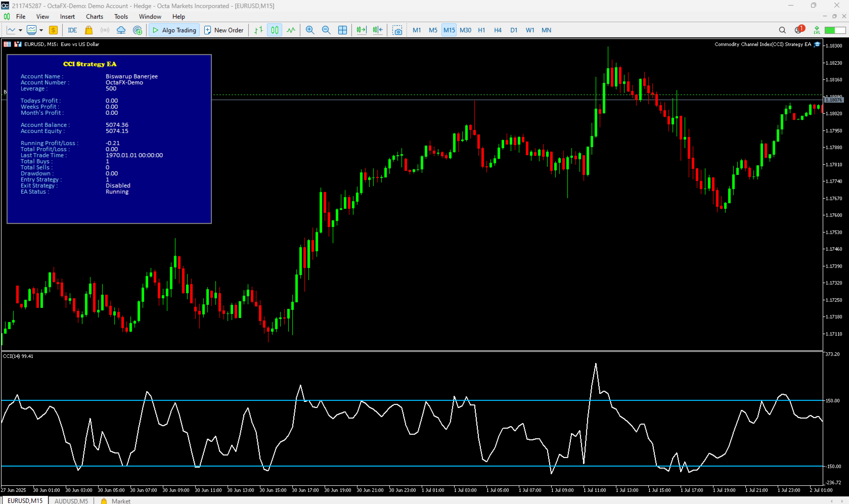This screenshot has height=504, width=849.
Task: Open the search magnifier icon
Action: coord(782,30)
